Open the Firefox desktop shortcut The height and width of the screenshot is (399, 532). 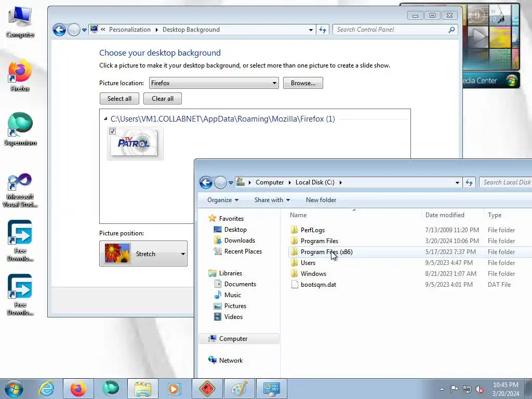[x=20, y=75]
